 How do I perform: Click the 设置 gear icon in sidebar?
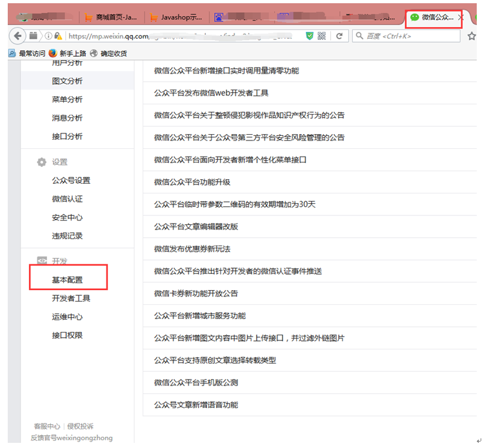pos(41,162)
